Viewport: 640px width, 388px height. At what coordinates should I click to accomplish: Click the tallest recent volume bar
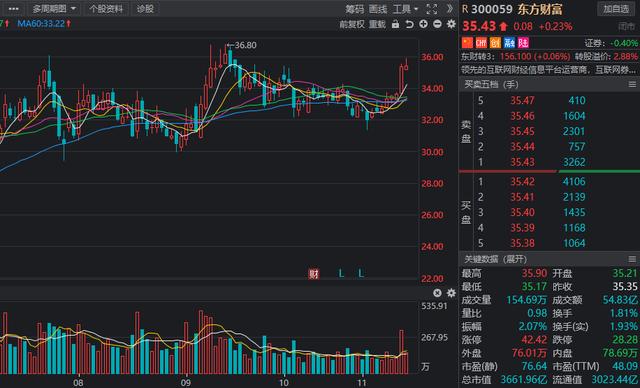pyautogui.click(x=402, y=352)
